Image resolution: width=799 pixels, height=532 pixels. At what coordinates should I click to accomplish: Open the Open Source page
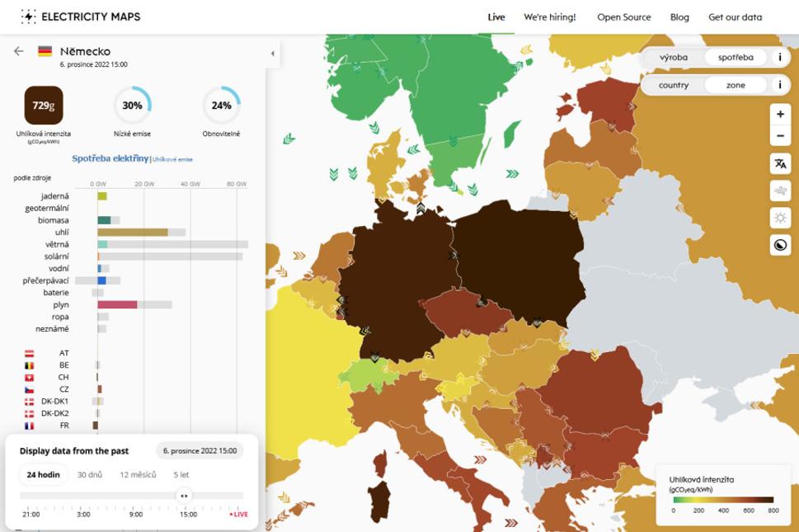pos(623,16)
